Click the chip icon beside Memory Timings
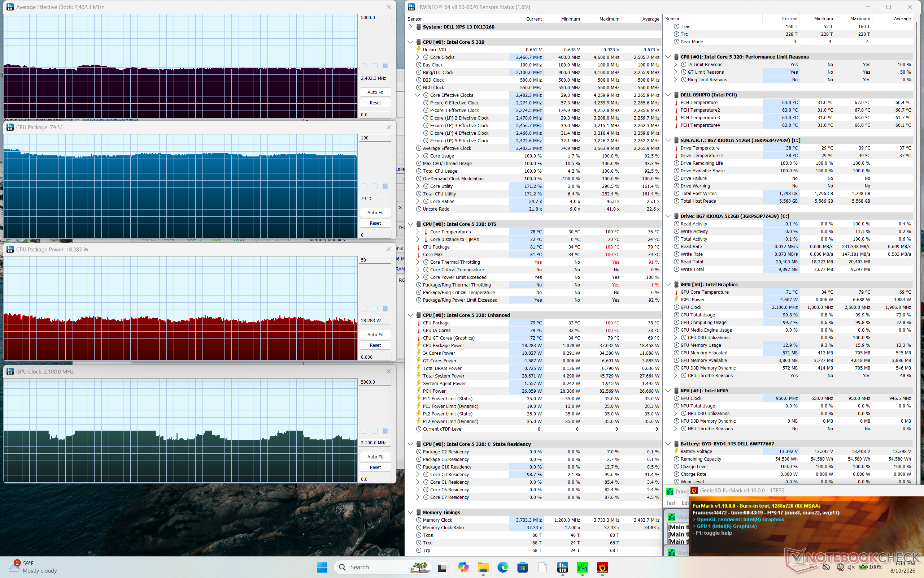The height and width of the screenshot is (578, 924). point(418,512)
